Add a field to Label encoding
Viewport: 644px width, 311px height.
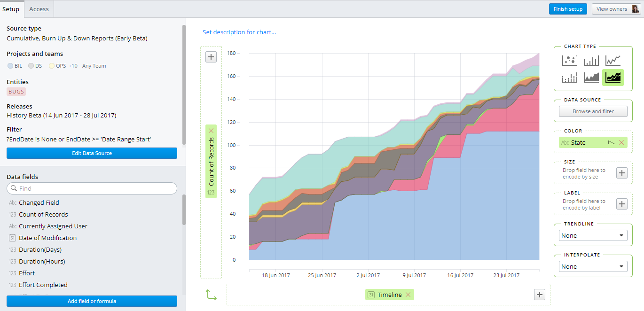tap(621, 204)
